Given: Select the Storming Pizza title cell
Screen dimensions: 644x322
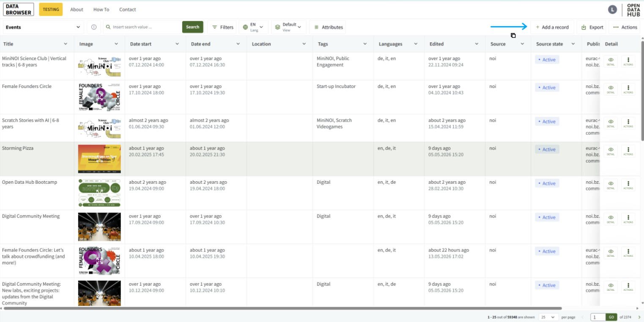Looking at the screenshot, I should [x=37, y=159].
